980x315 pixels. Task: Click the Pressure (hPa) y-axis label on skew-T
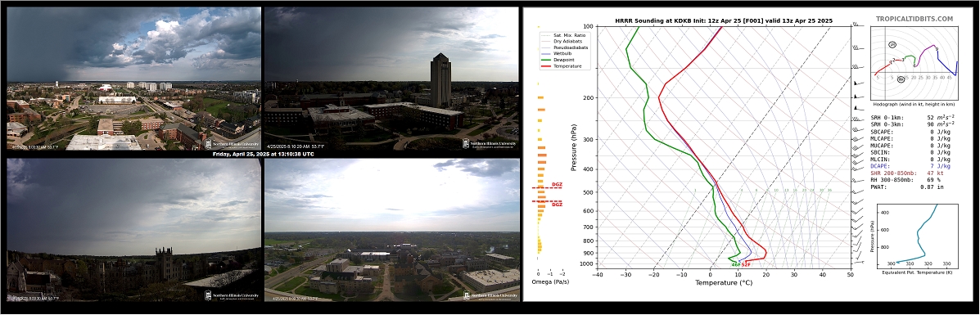pos(575,147)
